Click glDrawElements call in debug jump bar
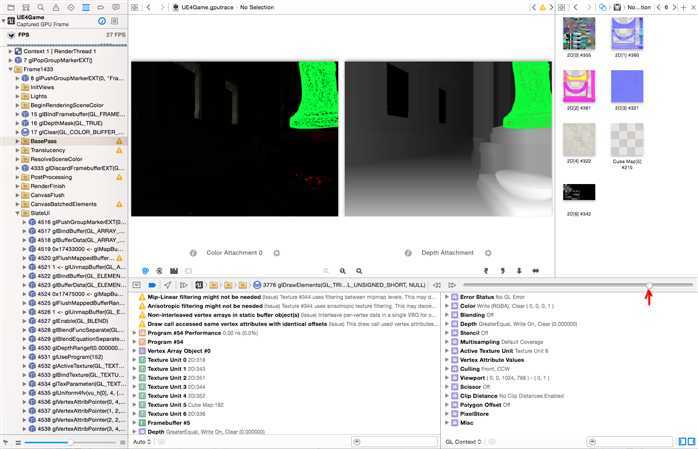Viewport: 698px width, 449px height. pos(340,285)
